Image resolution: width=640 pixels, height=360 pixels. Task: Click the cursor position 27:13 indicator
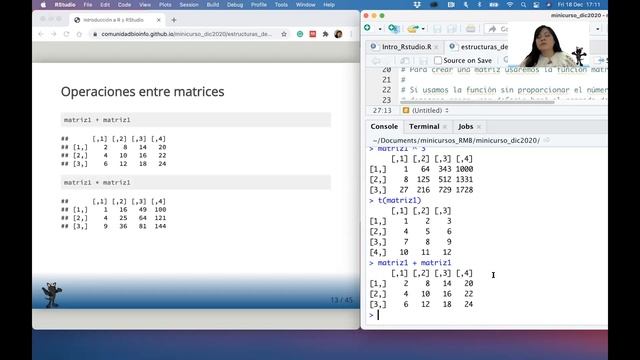pyautogui.click(x=382, y=111)
